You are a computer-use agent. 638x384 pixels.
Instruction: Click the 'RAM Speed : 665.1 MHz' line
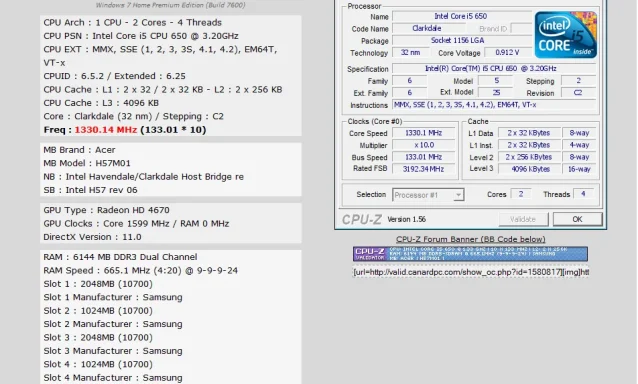[141, 271]
